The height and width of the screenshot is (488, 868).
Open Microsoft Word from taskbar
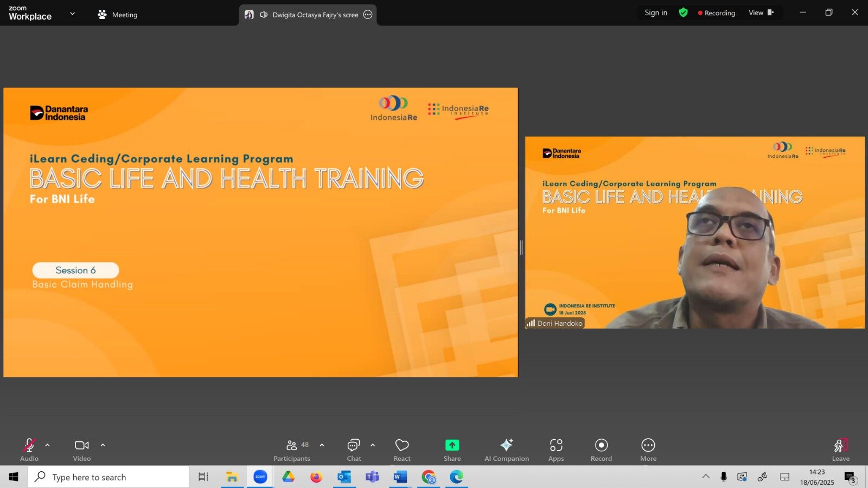tap(400, 477)
